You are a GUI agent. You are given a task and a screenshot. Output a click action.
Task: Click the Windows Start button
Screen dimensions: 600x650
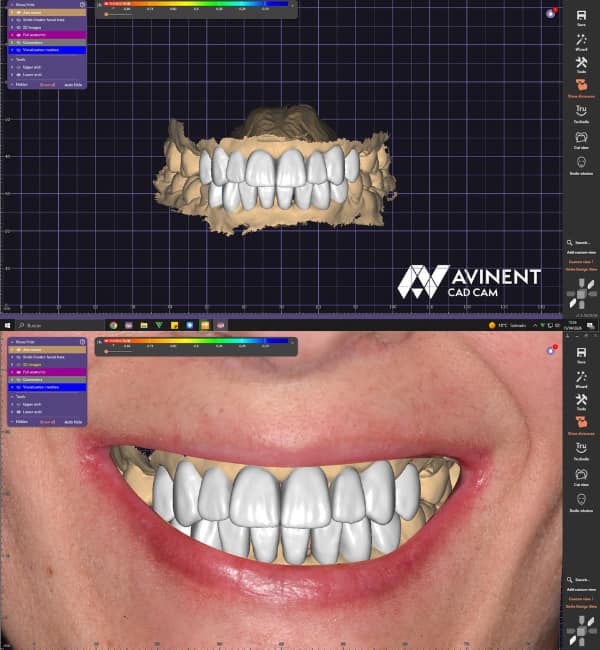click(7, 325)
